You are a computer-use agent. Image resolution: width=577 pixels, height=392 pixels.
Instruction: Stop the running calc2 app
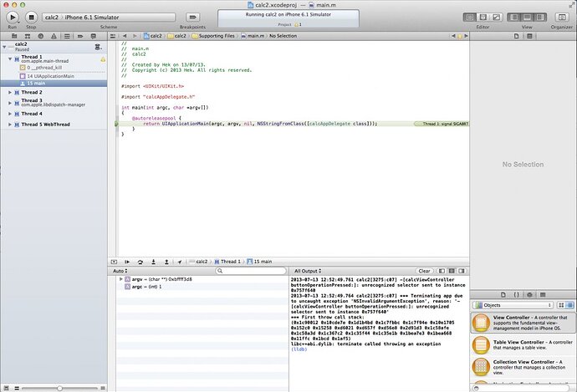(x=31, y=16)
